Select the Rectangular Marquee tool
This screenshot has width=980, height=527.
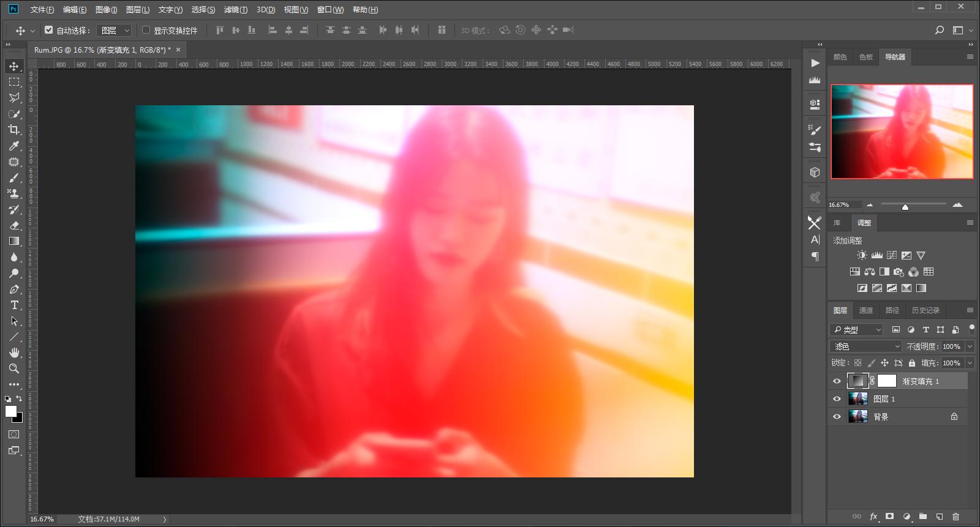click(x=14, y=82)
